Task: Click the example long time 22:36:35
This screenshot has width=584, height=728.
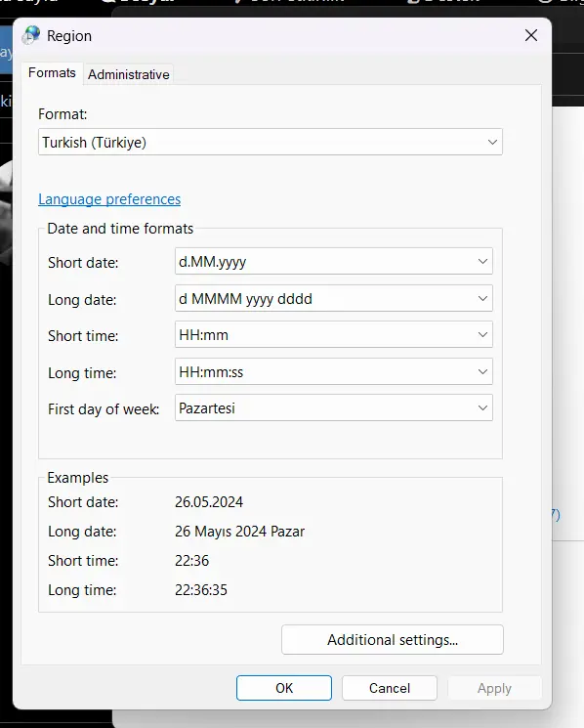Action: 201,589
